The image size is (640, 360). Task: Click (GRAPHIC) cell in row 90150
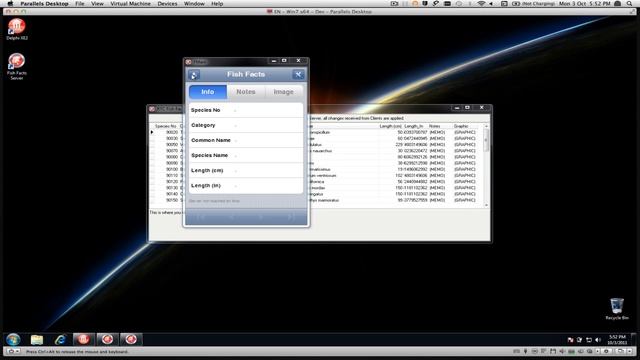click(464, 200)
